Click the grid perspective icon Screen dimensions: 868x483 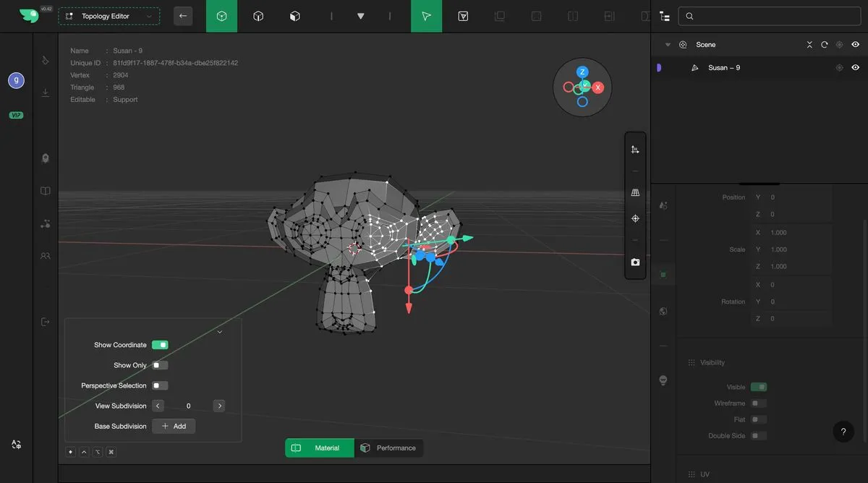(x=635, y=193)
